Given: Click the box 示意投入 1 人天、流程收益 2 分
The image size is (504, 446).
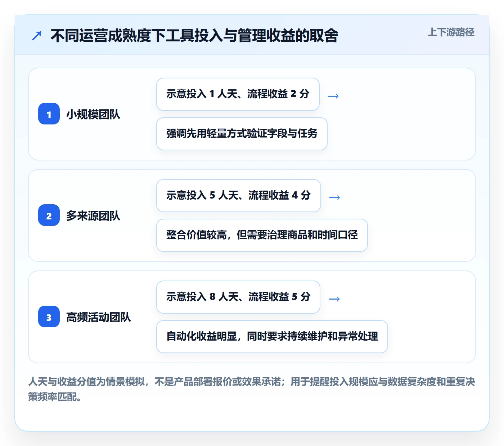Looking at the screenshot, I should click(x=238, y=94).
